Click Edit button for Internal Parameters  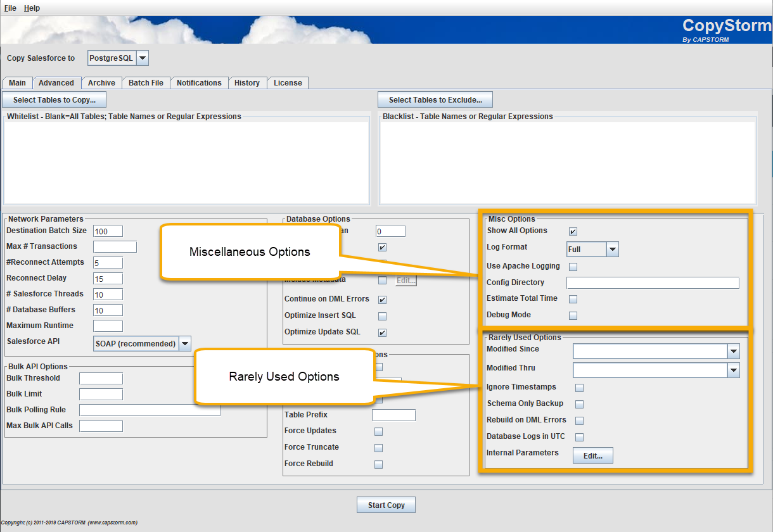point(593,455)
